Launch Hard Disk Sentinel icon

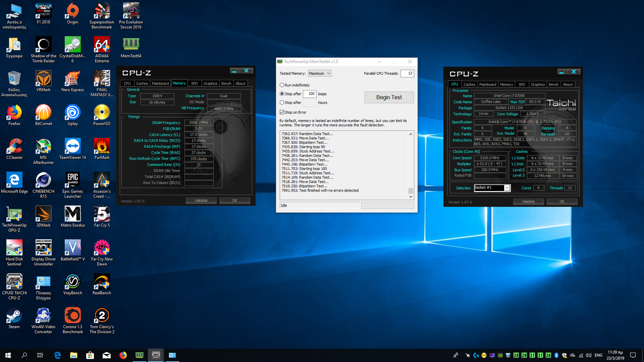[x=14, y=252]
